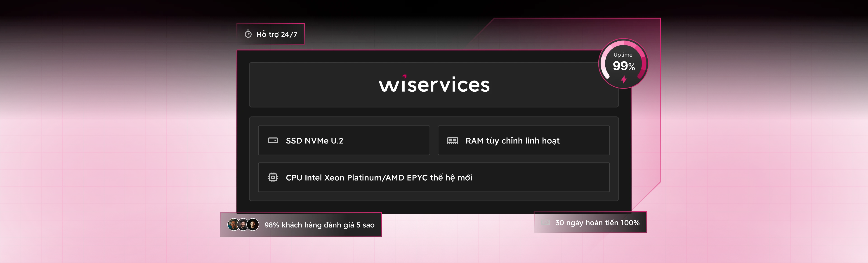Click the lightning bolt icon under Uptime
The image size is (868, 263).
point(624,80)
